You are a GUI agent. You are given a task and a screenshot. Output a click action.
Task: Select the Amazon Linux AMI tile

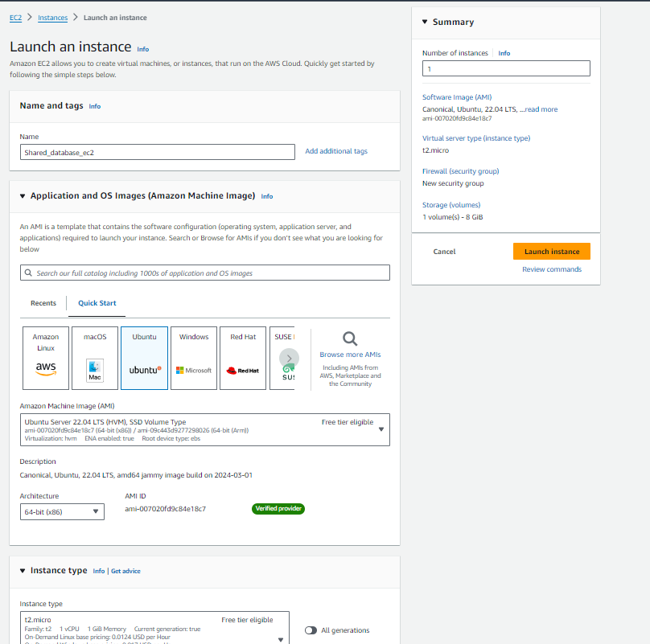point(46,358)
